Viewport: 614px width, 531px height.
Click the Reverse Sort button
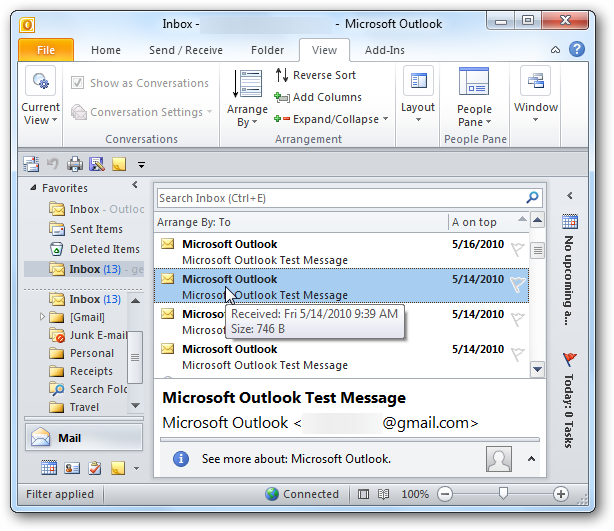point(316,75)
